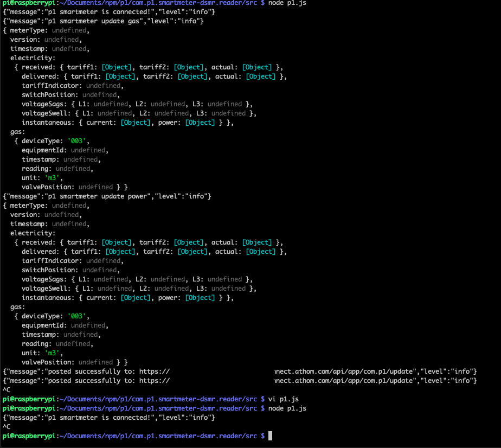
Task: Click the "p1 smartmeter update gas" log message
Action: (103, 21)
